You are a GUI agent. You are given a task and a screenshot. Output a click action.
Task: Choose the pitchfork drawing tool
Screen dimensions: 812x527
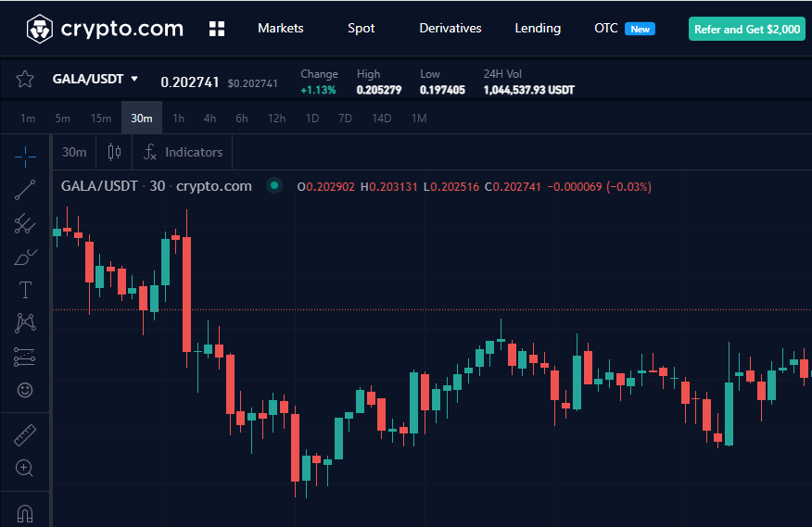[25, 223]
